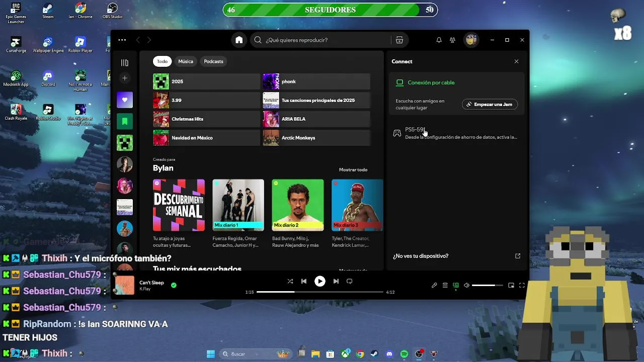Open Your Episodes green bookmark in sidebar
This screenshot has width=644, height=362.
[x=125, y=121]
